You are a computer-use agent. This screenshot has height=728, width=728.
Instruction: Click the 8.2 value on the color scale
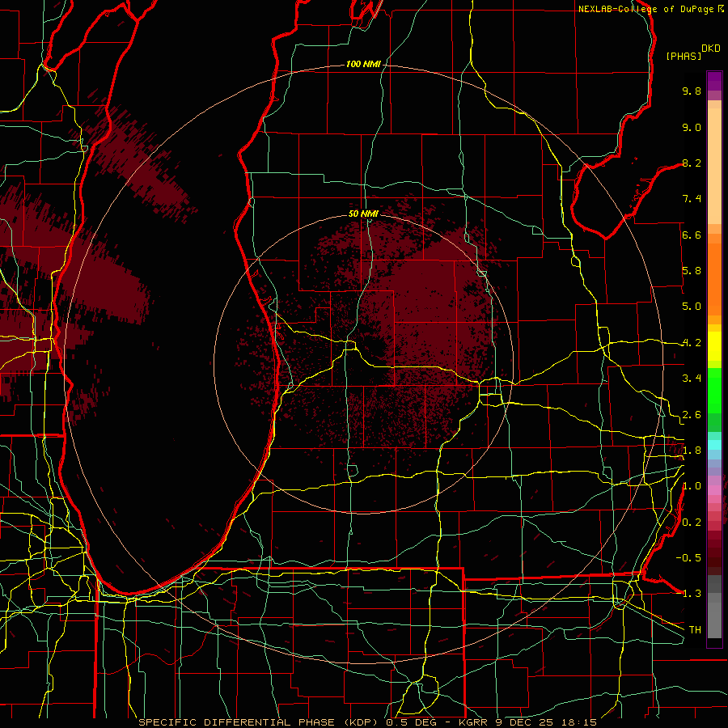(692, 163)
